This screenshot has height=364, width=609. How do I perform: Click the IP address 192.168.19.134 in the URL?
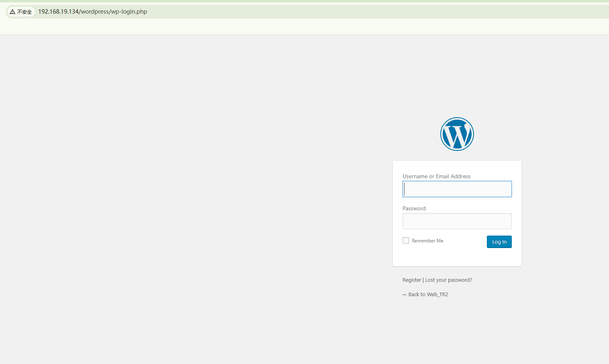(58, 12)
